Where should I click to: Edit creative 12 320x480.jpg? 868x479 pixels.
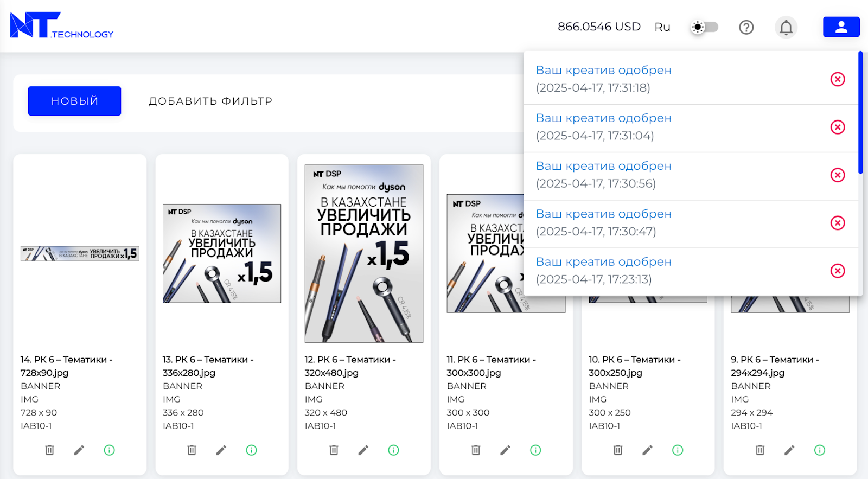click(x=363, y=450)
